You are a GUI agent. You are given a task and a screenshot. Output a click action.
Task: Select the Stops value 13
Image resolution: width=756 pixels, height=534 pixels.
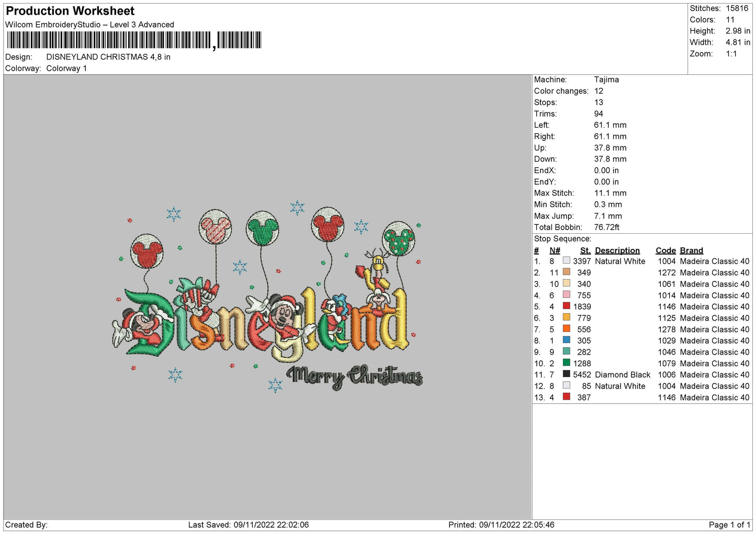pos(599,103)
